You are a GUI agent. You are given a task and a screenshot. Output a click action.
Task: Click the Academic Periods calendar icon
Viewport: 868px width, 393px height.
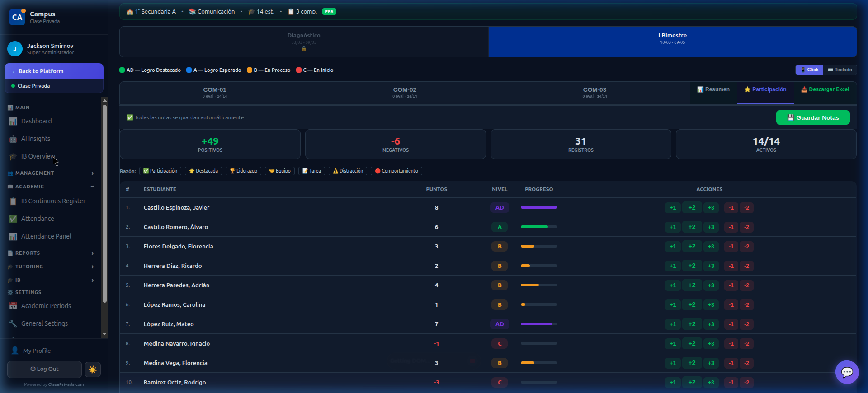click(x=13, y=306)
